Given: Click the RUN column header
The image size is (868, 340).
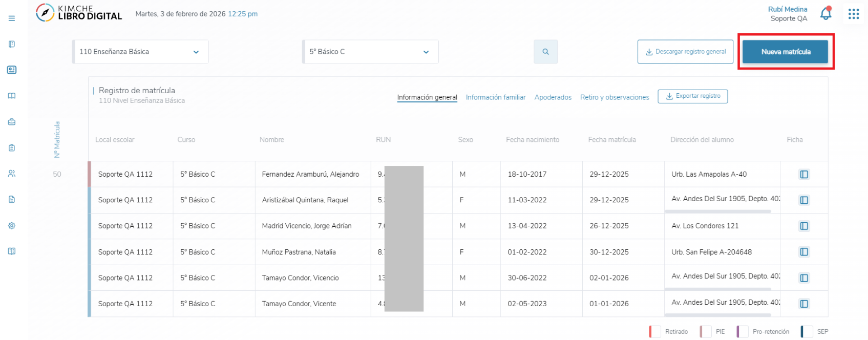Looking at the screenshot, I should pos(383,140).
